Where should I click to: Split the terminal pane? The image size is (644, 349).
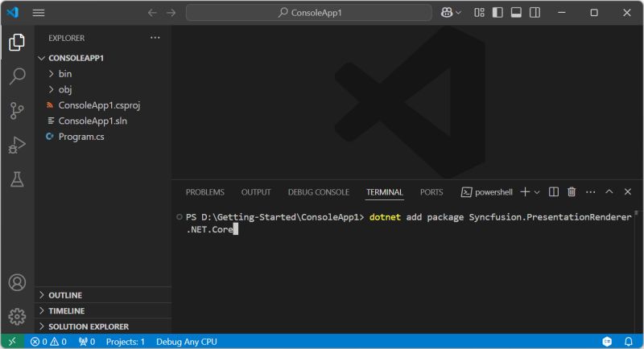coord(554,192)
